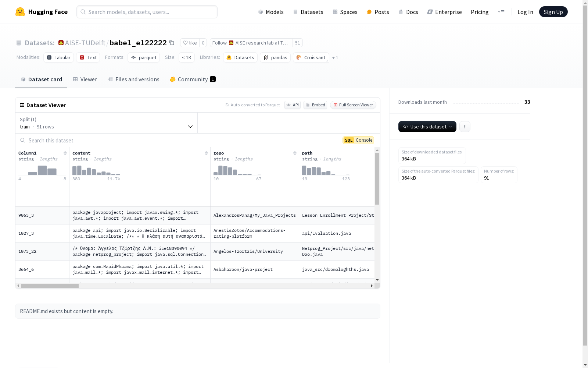Select the parquet format tag
This screenshot has height=368, width=588.
pyautogui.click(x=144, y=57)
